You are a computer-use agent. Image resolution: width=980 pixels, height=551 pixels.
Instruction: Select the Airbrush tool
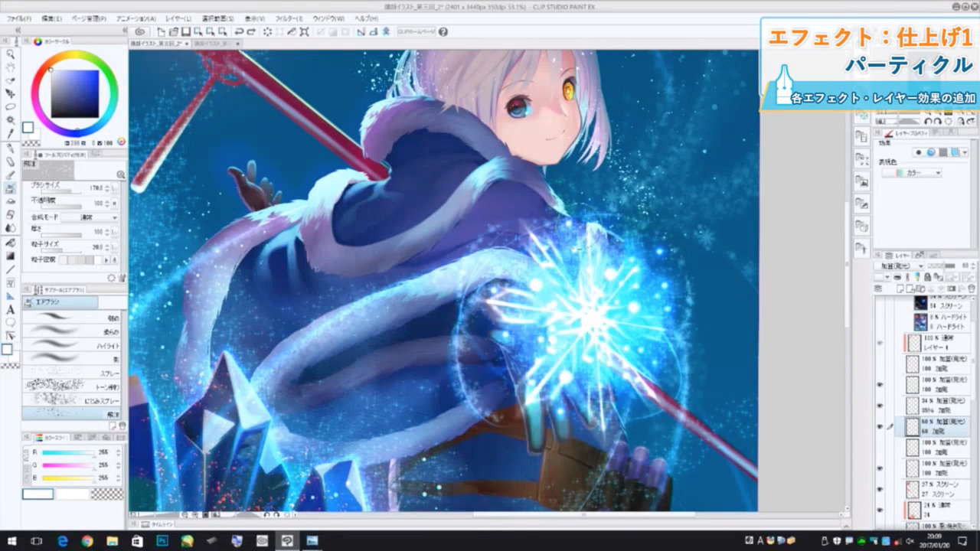tap(10, 188)
